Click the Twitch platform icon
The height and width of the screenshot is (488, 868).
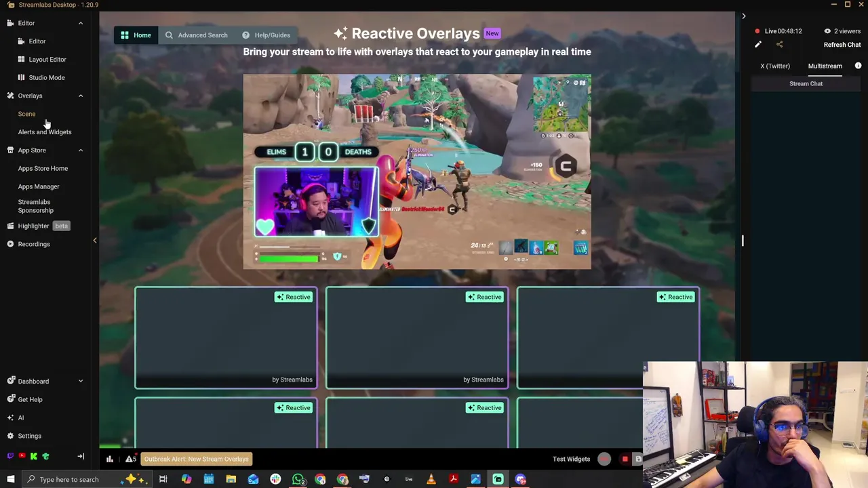(10, 456)
